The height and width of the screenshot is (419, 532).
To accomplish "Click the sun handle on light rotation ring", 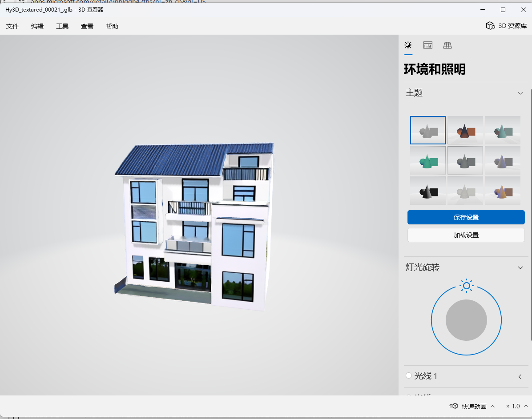I will point(467,286).
